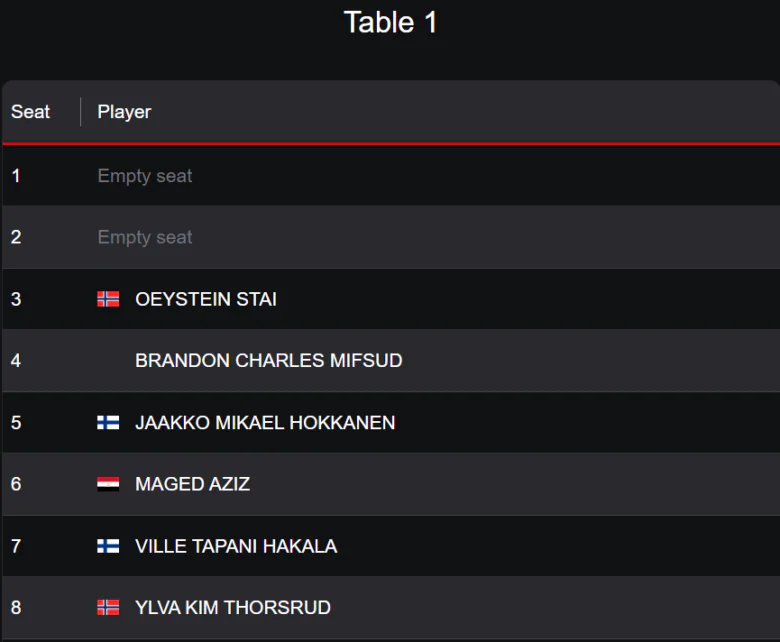Click the Norwegian flag beside Ylva Kim Thorsrud
Screen dimensions: 780x642
pos(108,607)
